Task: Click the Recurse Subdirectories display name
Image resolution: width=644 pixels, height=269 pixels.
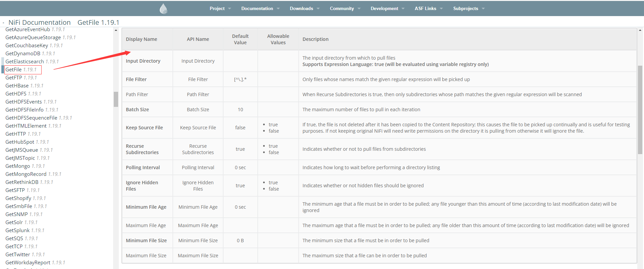Action: [142, 149]
